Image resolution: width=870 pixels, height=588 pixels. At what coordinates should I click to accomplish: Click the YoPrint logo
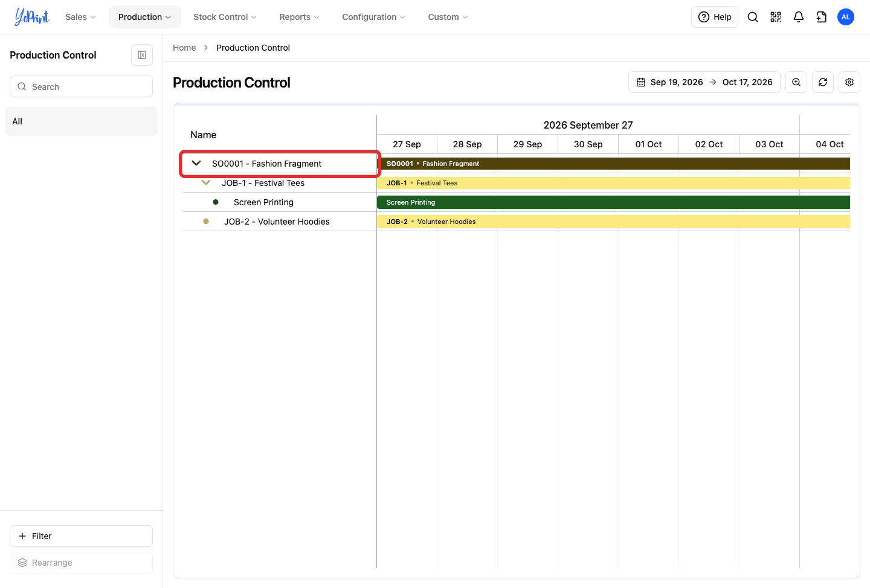click(x=31, y=17)
